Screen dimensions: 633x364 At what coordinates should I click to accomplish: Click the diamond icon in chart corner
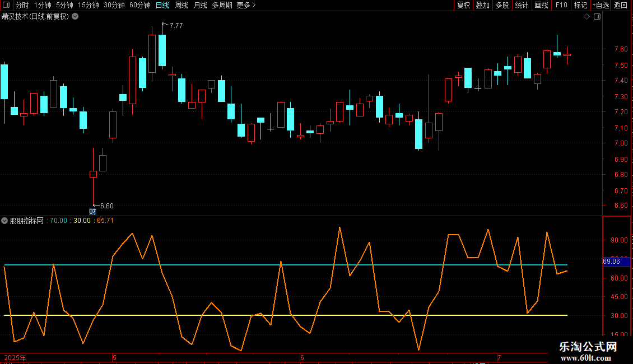587,17
